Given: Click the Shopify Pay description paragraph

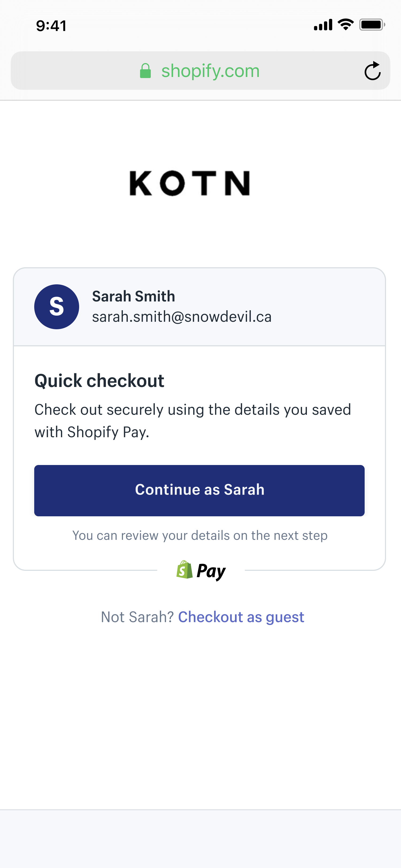Looking at the screenshot, I should pyautogui.click(x=193, y=421).
